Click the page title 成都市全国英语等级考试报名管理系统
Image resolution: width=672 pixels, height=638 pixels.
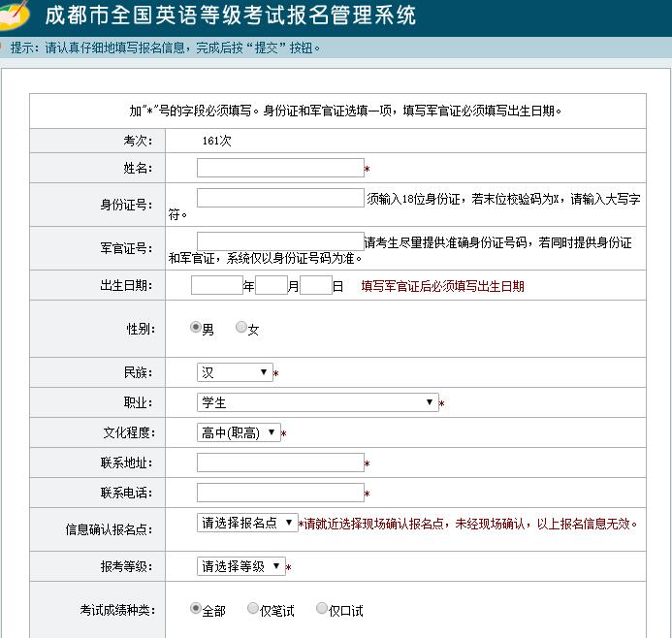click(230, 16)
